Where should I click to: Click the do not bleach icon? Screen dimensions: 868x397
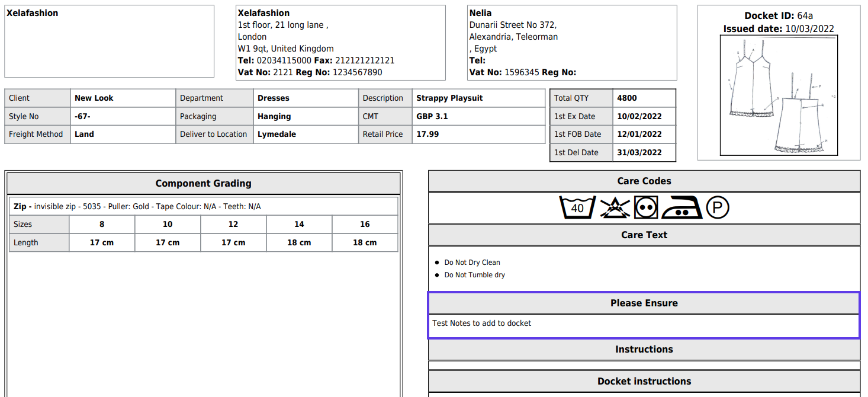coord(615,208)
